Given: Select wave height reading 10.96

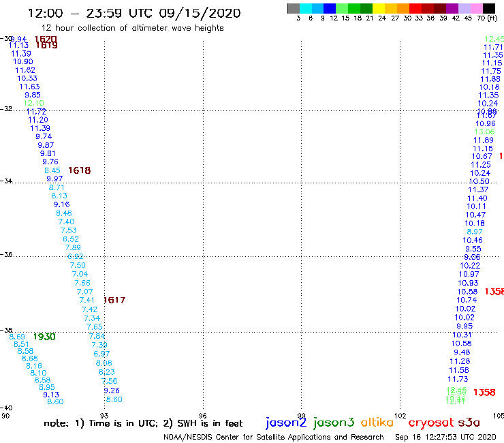Looking at the screenshot, I should (486, 123).
